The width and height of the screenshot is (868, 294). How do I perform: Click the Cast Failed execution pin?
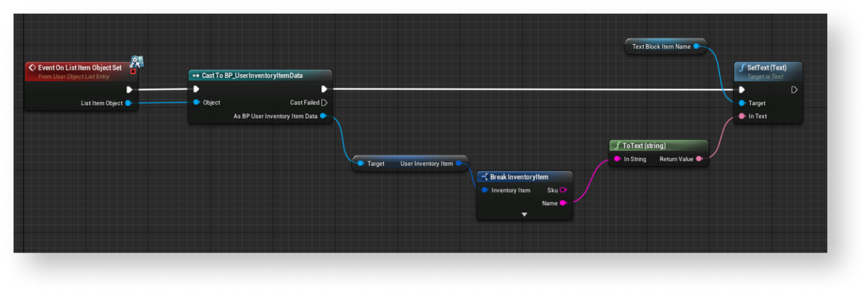(x=324, y=103)
